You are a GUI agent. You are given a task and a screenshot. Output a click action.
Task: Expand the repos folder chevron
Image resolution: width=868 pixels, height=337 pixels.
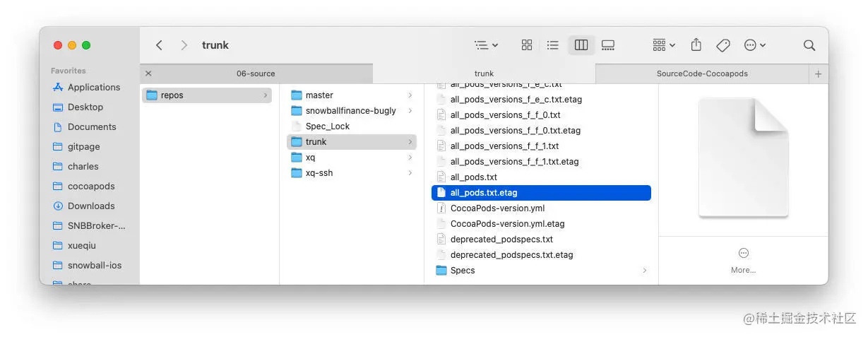266,95
